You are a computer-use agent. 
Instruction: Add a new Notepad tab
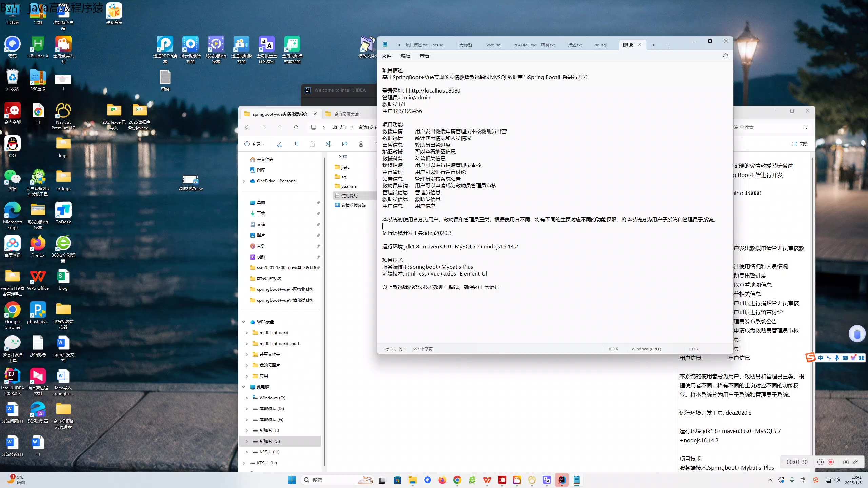[x=668, y=45]
